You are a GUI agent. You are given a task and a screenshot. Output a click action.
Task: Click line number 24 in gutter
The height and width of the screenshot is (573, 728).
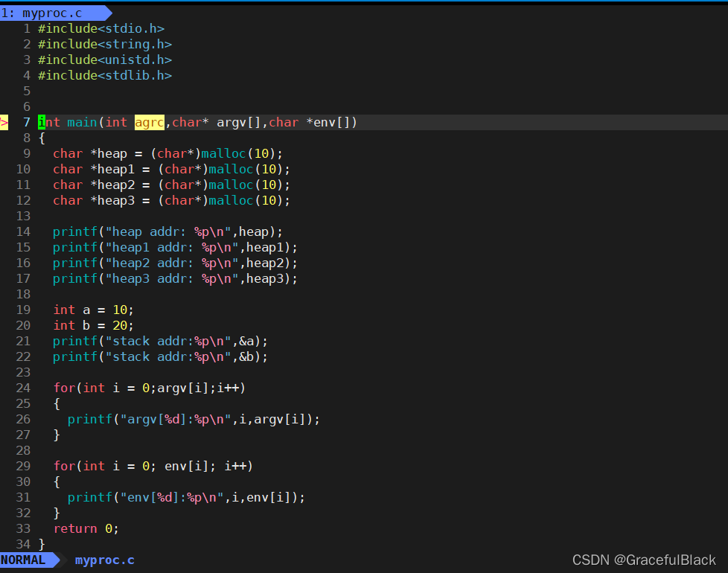pyautogui.click(x=23, y=388)
